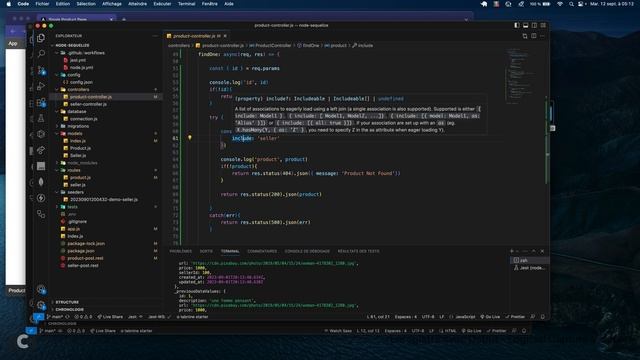Click the split editor icon

(533, 36)
